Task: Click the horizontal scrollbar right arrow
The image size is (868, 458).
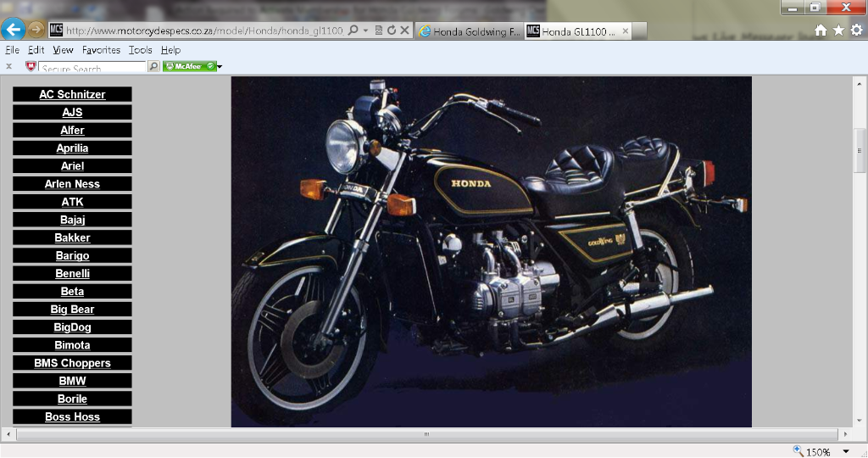Action: coord(845,434)
